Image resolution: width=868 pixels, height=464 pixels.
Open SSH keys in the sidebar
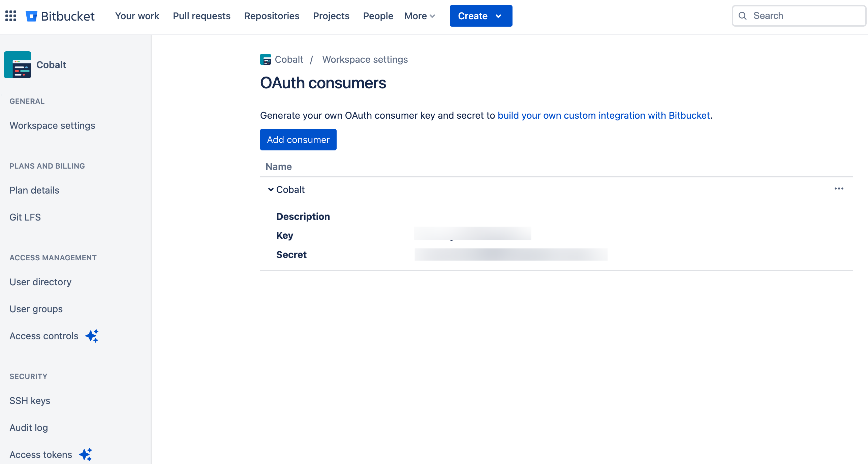30,401
